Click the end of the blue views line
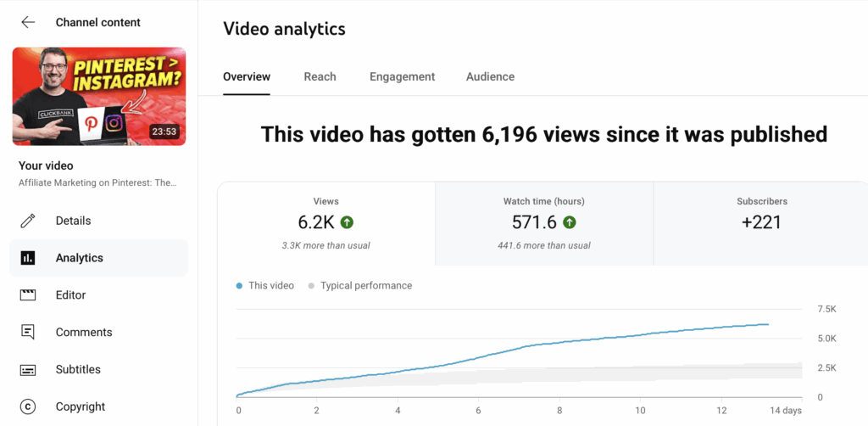 [x=768, y=324]
